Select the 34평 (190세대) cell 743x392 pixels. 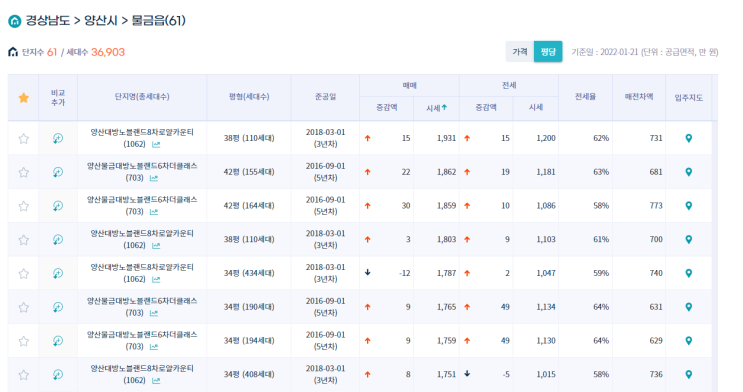(x=249, y=307)
